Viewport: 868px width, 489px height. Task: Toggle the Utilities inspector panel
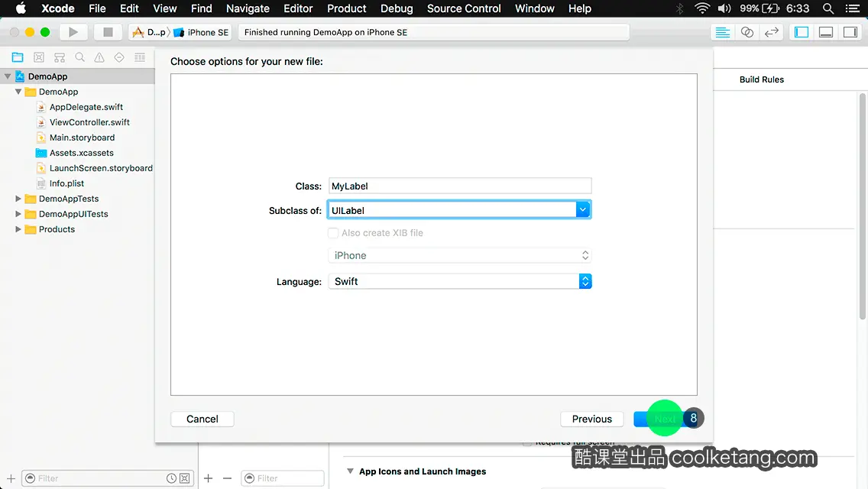coord(850,32)
